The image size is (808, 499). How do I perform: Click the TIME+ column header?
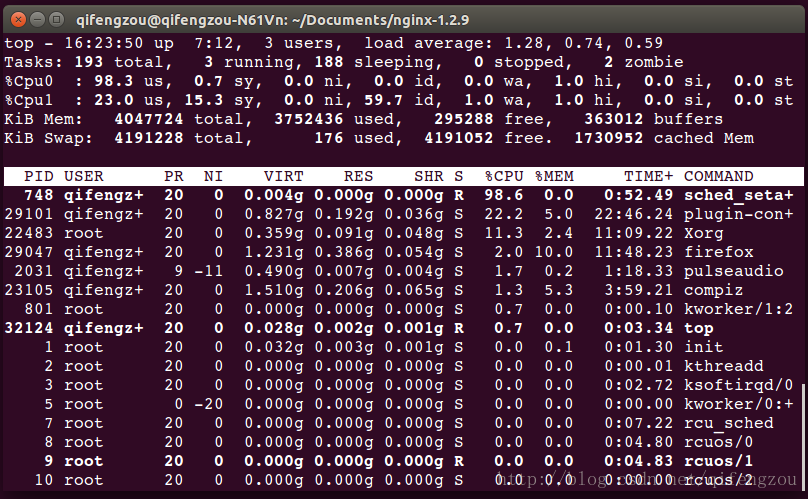pyautogui.click(x=649, y=176)
